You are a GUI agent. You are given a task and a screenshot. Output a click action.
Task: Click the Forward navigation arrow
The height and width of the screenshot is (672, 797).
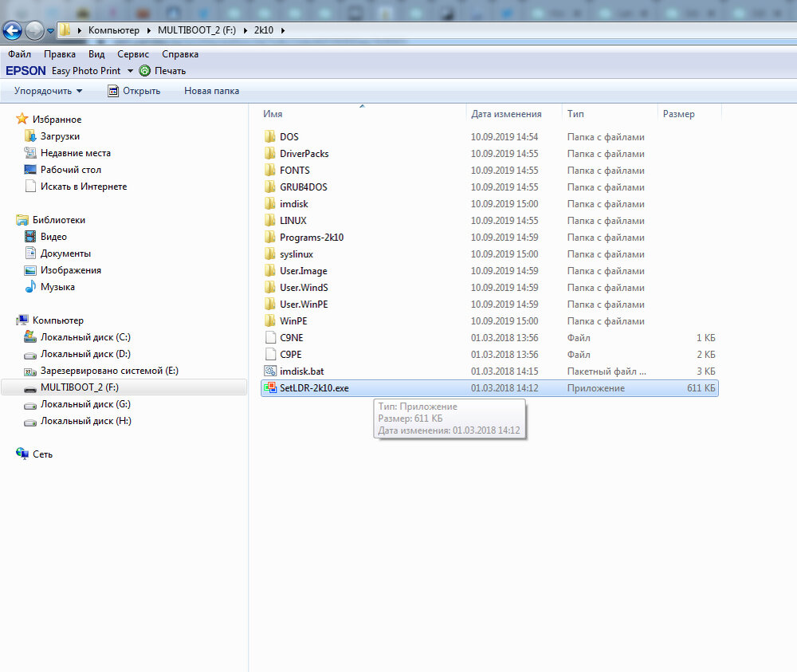34,30
